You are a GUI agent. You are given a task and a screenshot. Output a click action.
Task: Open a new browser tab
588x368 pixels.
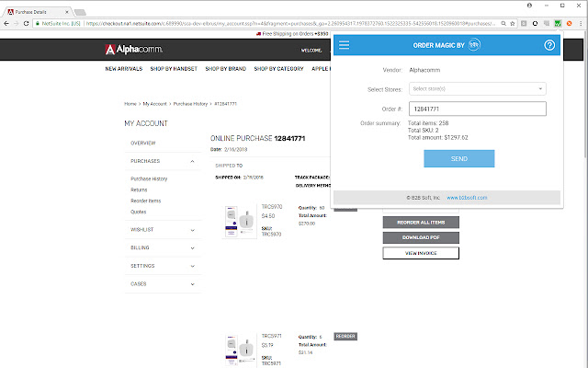pos(80,12)
